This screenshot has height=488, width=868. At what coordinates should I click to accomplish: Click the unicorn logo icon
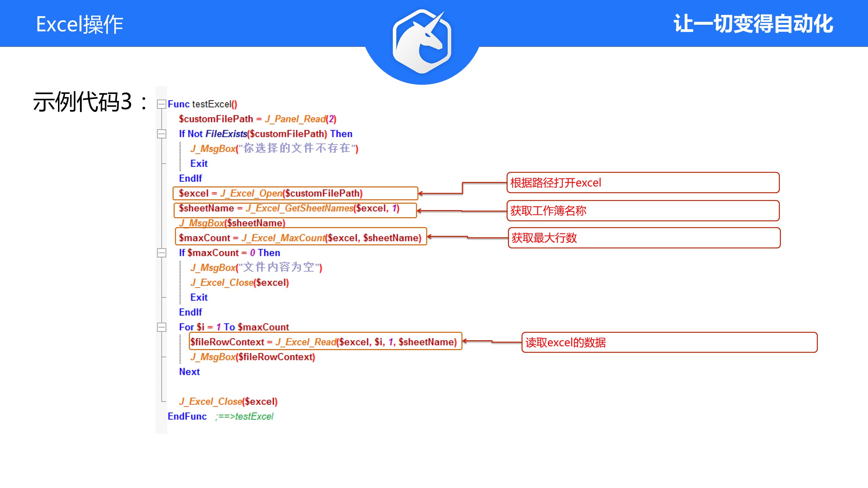pos(422,41)
